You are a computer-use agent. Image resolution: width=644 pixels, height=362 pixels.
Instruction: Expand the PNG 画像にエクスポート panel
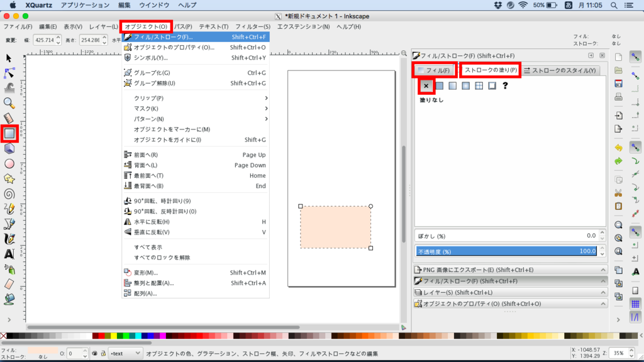pyautogui.click(x=510, y=270)
